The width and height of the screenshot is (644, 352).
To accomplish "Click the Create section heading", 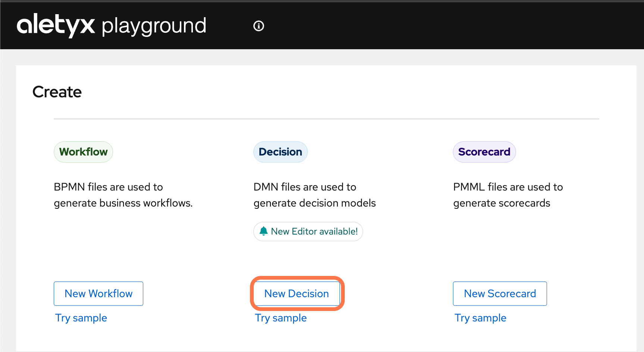I will 57,92.
